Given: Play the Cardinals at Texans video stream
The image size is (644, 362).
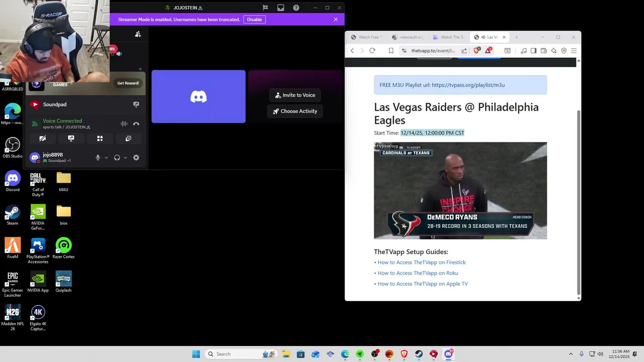Looking at the screenshot, I should click(460, 191).
